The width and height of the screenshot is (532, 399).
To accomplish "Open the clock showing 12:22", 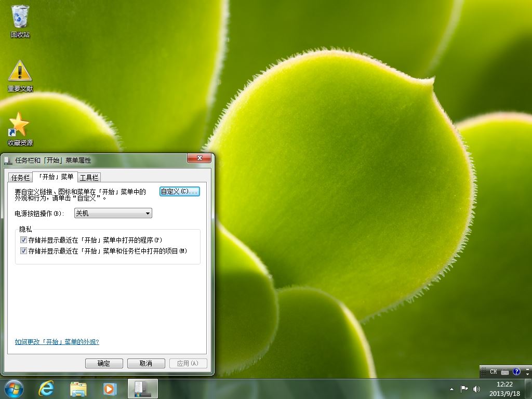I will [504, 389].
